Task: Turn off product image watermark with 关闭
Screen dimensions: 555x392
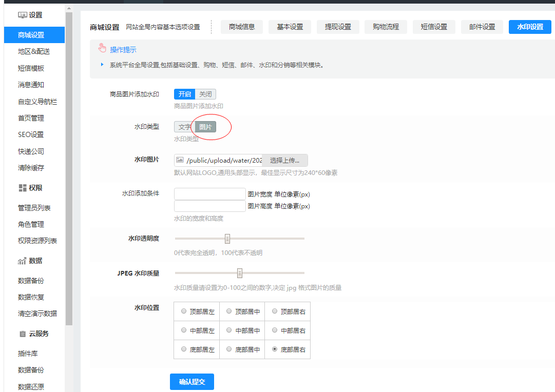Action: point(205,94)
